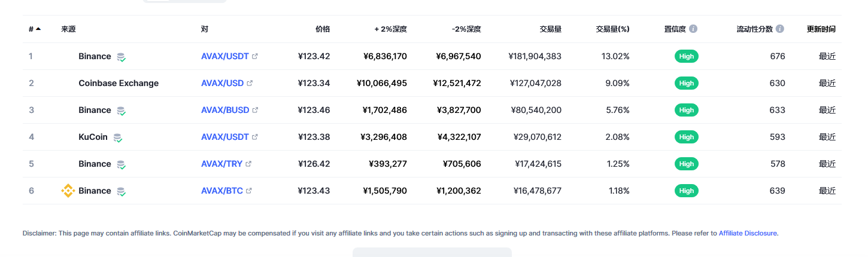Click the High confidence badge in row 6
Screen dimensions: 868x257
coord(687,191)
